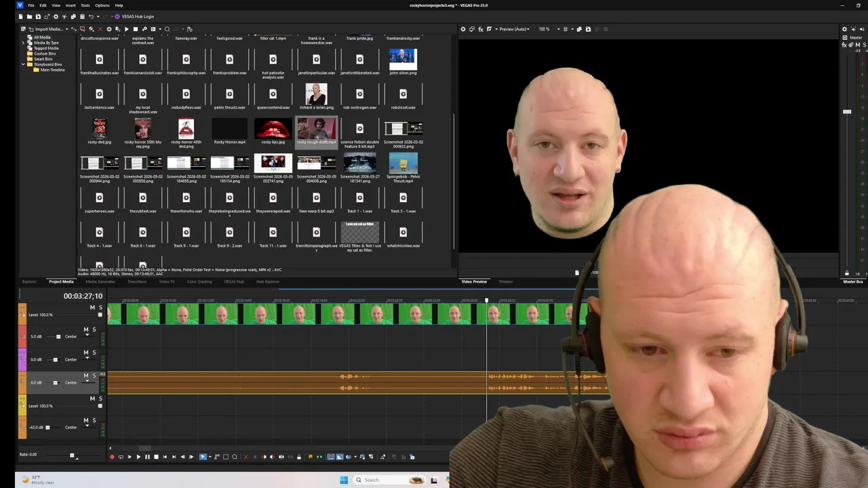Select Smart Bins in media tree

pyautogui.click(x=43, y=59)
